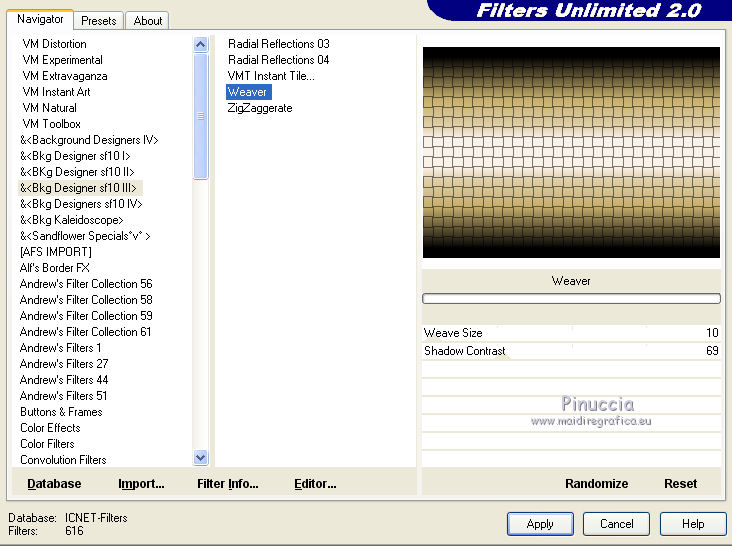Click the Weaver preview image
The width and height of the screenshot is (732, 546).
[571, 152]
